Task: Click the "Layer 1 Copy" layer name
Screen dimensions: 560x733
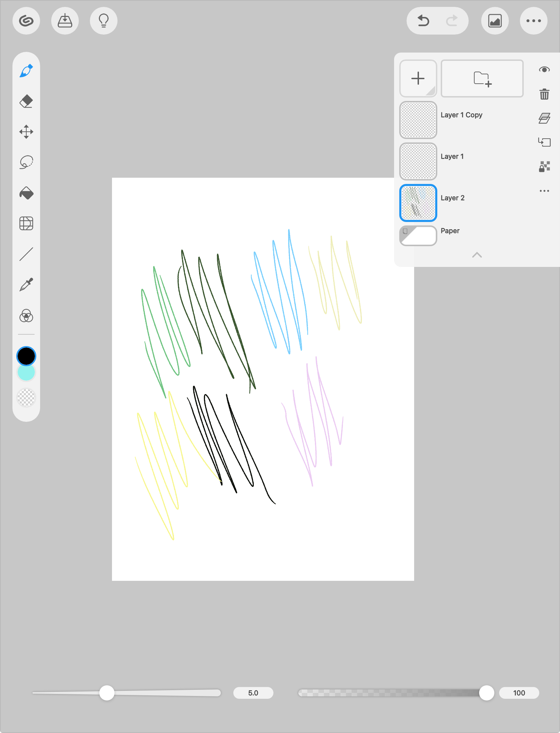Action: coord(461,115)
